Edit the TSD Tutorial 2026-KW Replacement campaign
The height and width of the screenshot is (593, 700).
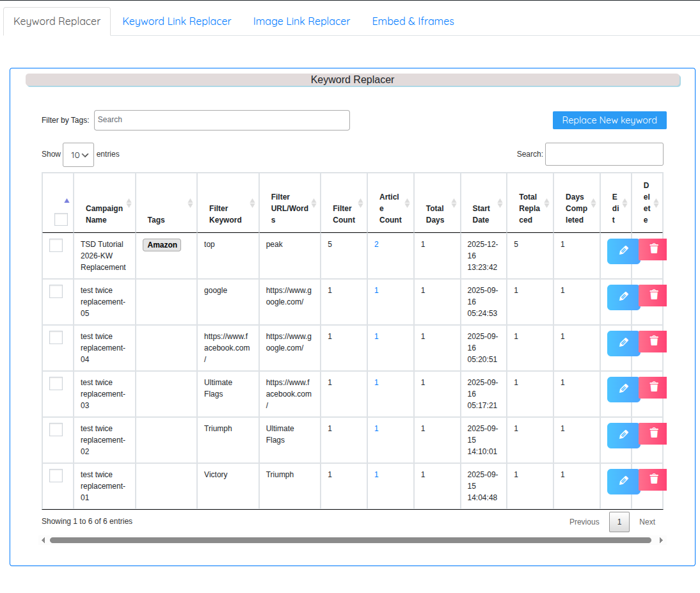(623, 251)
